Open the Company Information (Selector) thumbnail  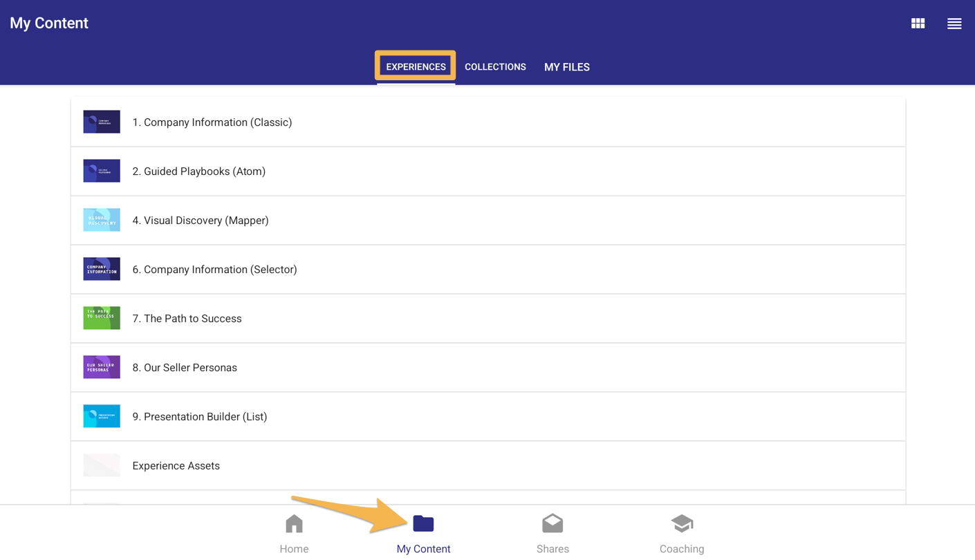pyautogui.click(x=102, y=270)
